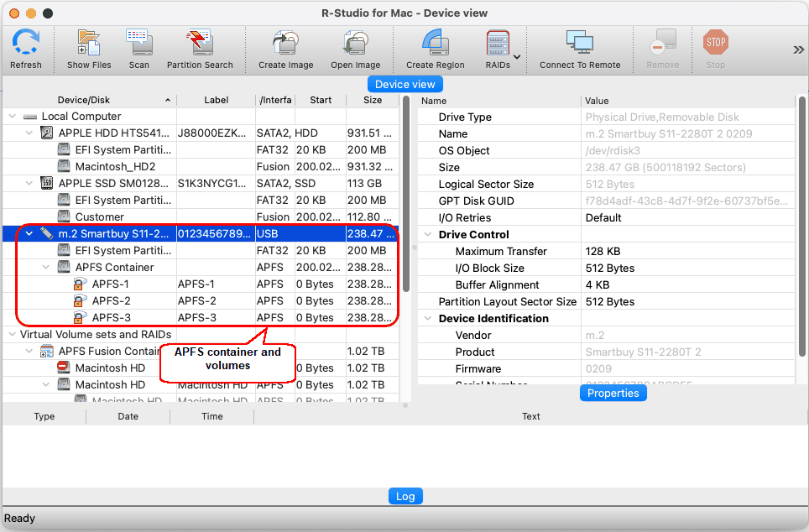This screenshot has width=809, height=532.
Task: Launch Partition Search from the toolbar
Action: point(200,42)
